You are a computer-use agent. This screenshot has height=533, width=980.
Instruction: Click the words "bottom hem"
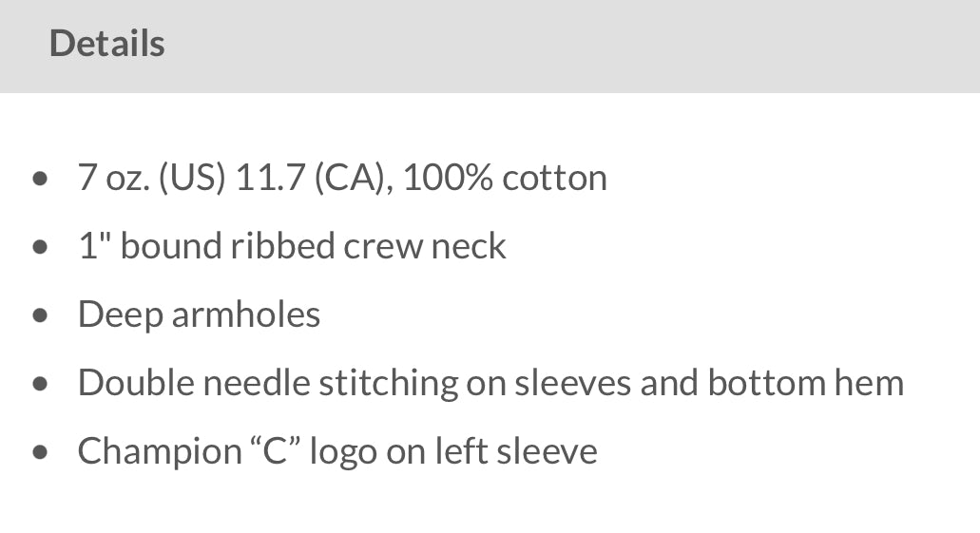point(805,383)
